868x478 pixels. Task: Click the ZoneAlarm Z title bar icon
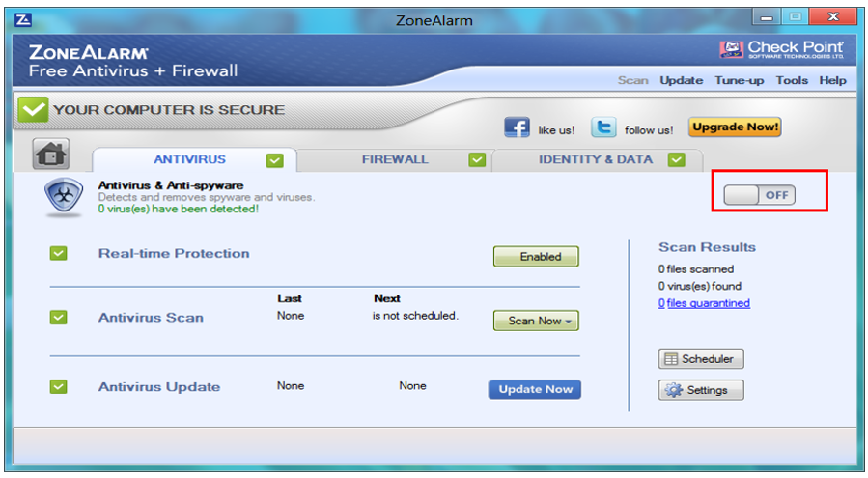coord(23,20)
